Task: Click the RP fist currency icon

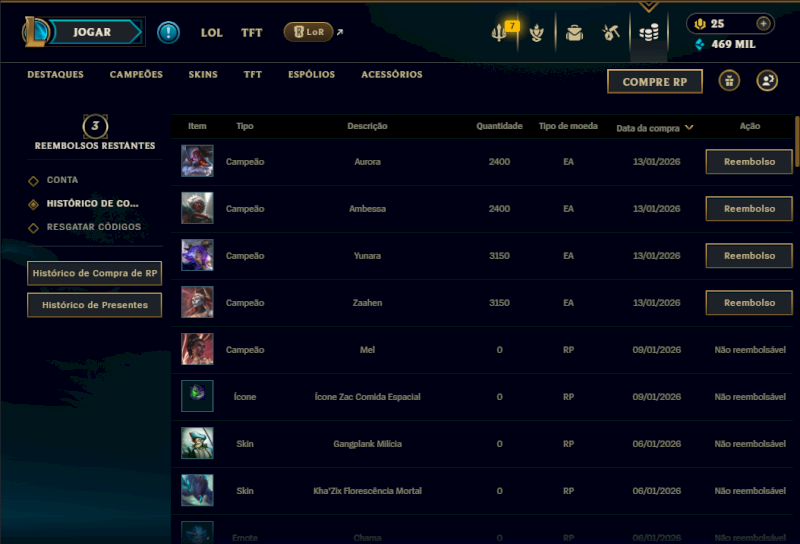Action: pyautogui.click(x=700, y=23)
